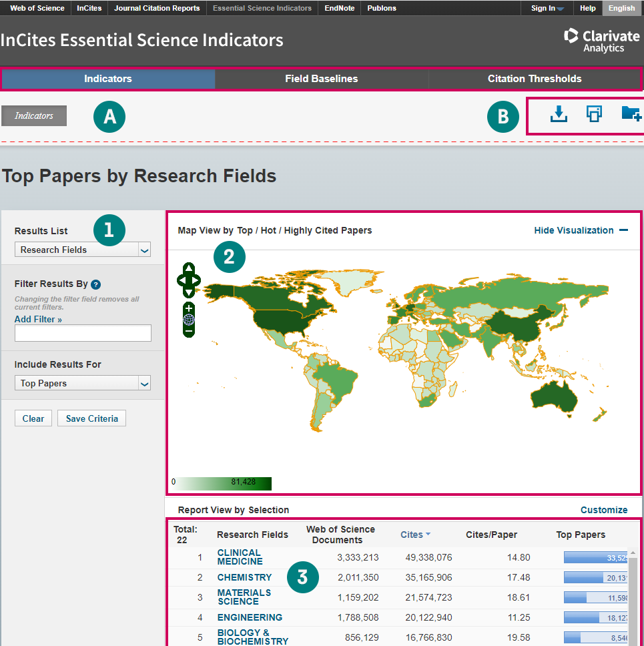Open CHEMISTRY research field
The height and width of the screenshot is (646, 644).
pyautogui.click(x=244, y=578)
